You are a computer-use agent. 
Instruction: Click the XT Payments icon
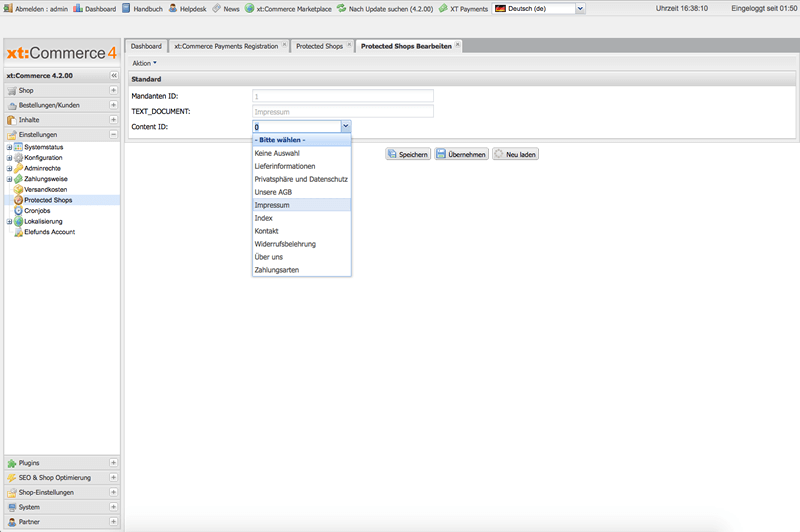443,8
